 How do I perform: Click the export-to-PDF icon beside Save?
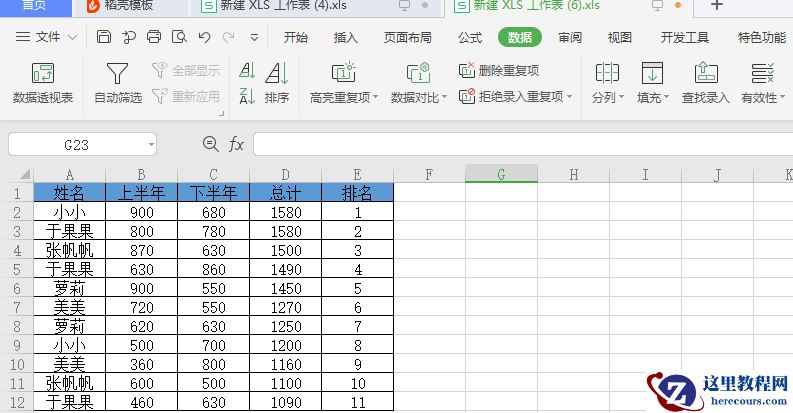pos(129,37)
